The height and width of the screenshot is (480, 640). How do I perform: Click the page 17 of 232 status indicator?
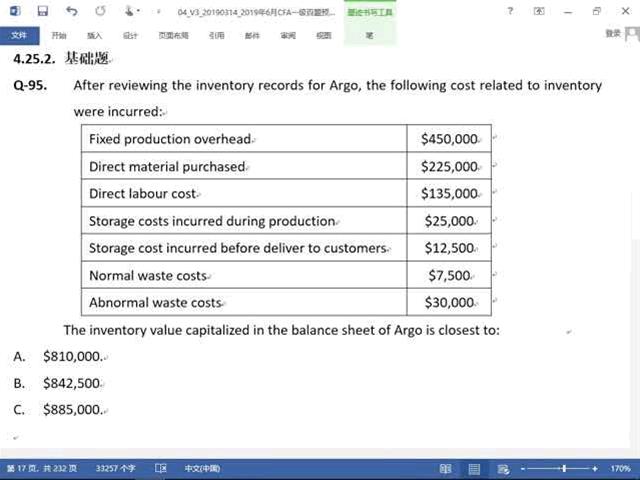click(42, 469)
